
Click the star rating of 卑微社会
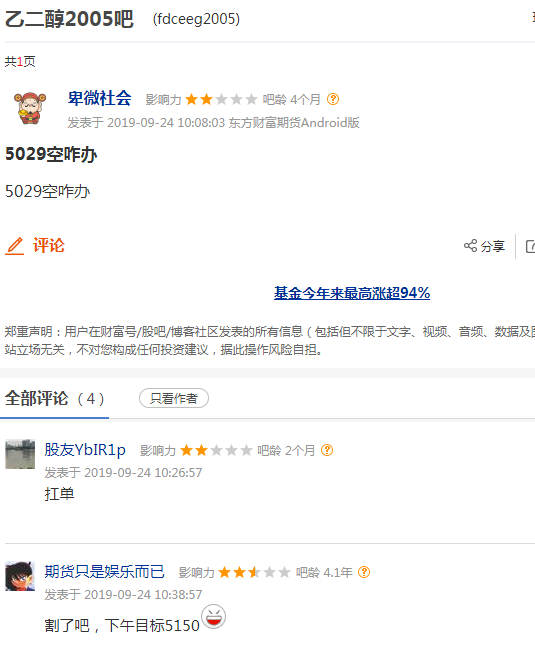pos(221,99)
